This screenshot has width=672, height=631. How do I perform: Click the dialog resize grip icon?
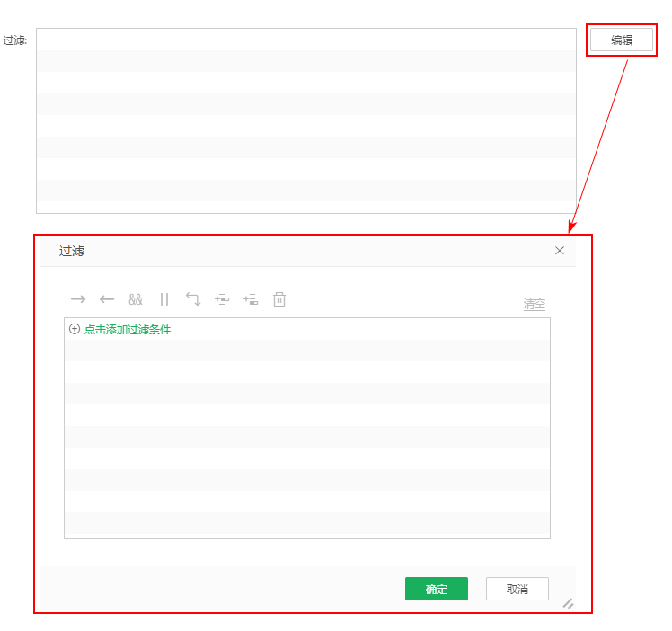(568, 603)
